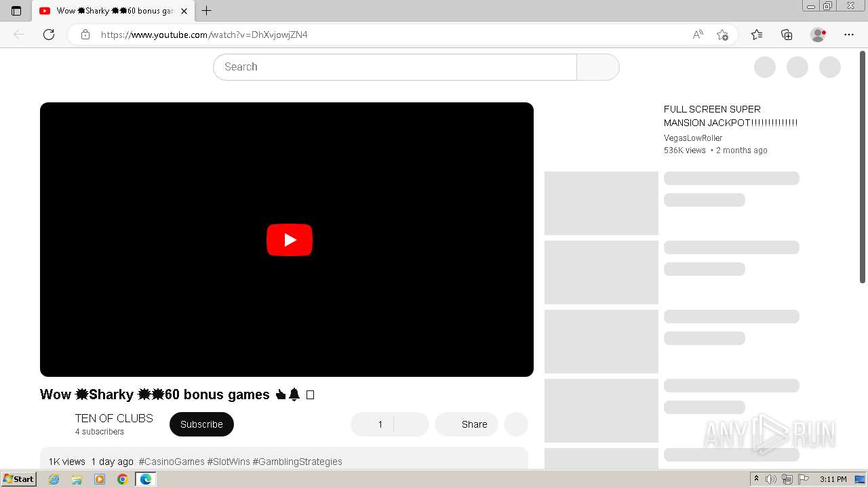Viewport: 868px width, 488px height.
Task: Open the volume speaker tray icon
Action: point(771,479)
